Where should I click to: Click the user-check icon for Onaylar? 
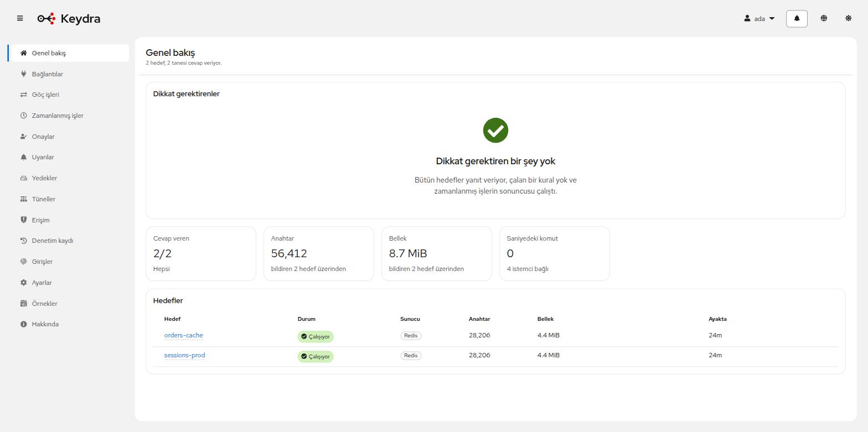pos(23,137)
